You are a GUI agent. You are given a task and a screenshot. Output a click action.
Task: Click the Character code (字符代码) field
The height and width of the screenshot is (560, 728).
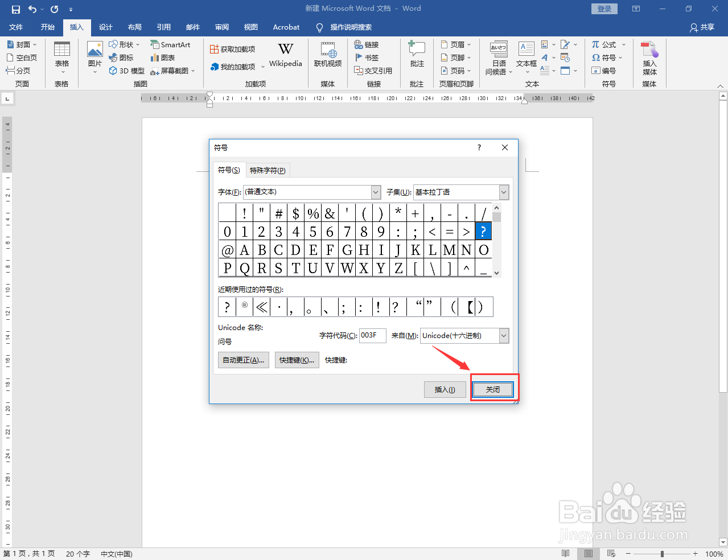tap(372, 336)
